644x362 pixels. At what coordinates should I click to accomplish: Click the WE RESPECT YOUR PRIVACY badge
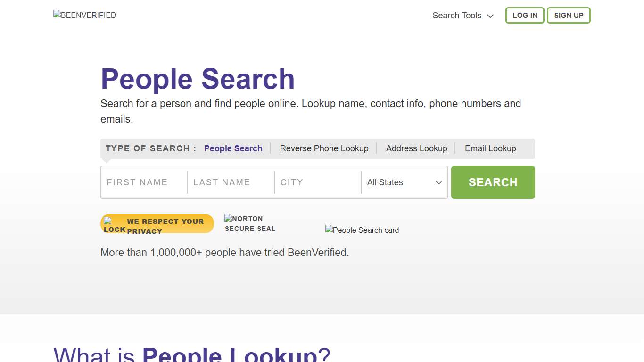click(157, 223)
